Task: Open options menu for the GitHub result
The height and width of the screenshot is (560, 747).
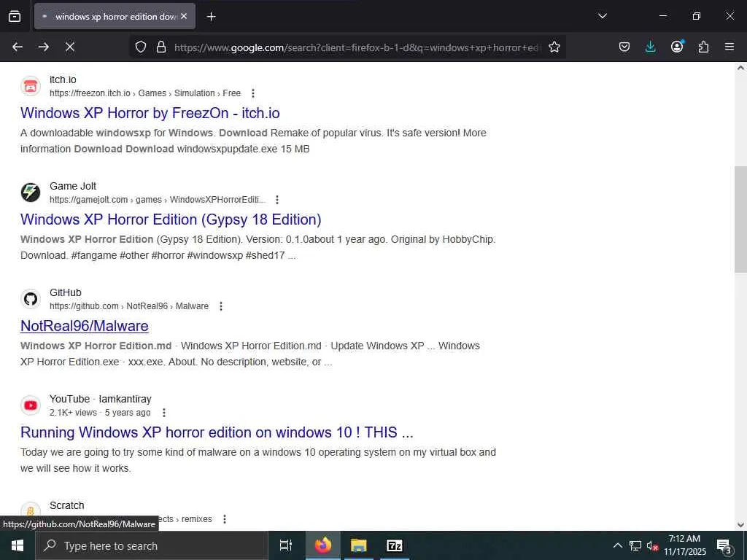Action: pos(220,306)
